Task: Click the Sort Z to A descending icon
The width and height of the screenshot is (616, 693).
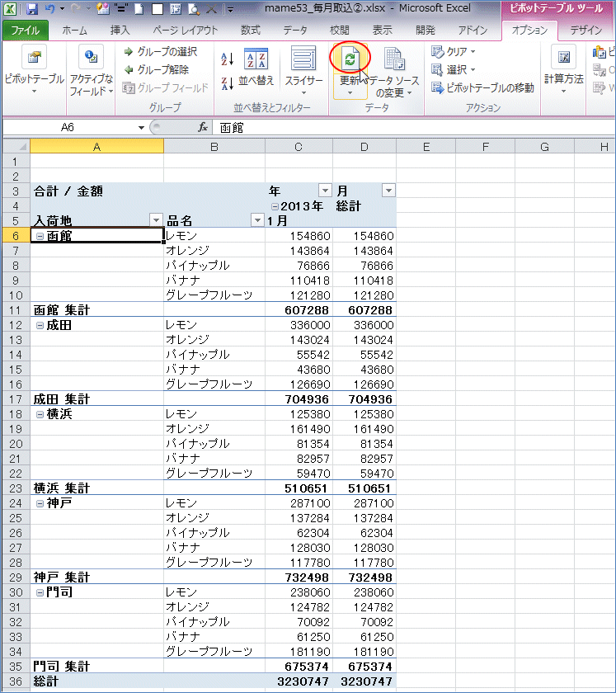Action: tap(228, 82)
